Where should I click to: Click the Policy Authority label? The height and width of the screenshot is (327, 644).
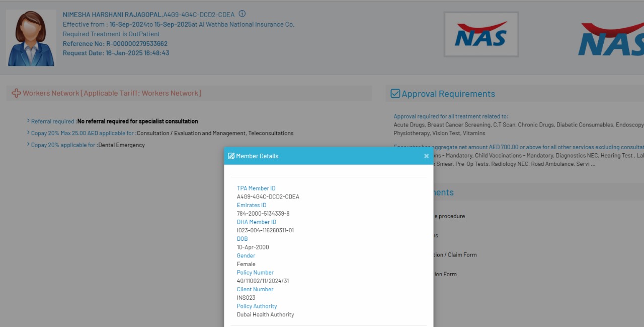click(257, 306)
